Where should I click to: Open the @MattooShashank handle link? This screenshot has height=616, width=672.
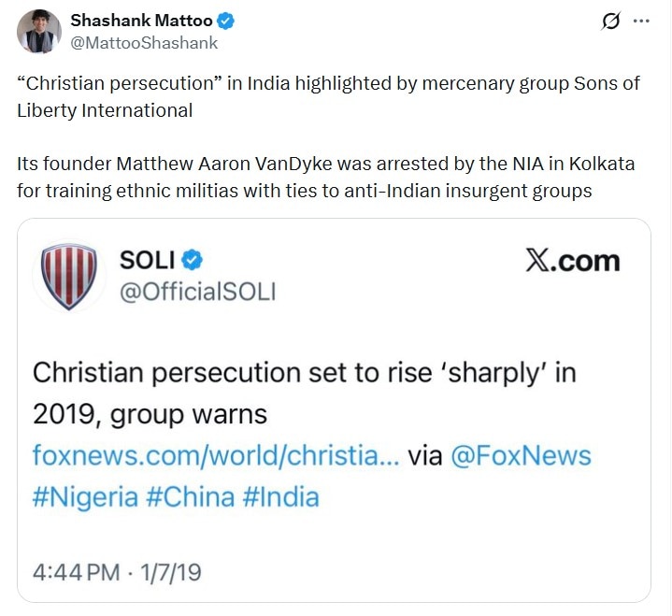tap(144, 42)
